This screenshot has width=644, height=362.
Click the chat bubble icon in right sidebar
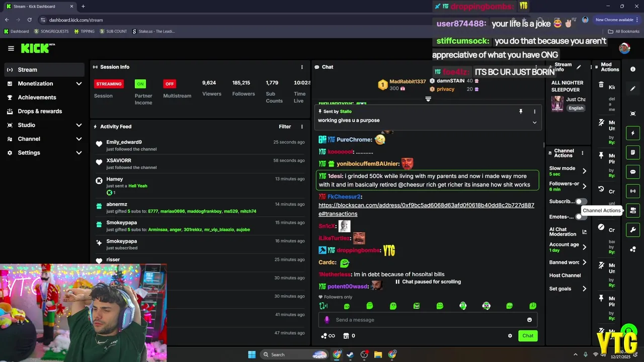click(x=633, y=172)
